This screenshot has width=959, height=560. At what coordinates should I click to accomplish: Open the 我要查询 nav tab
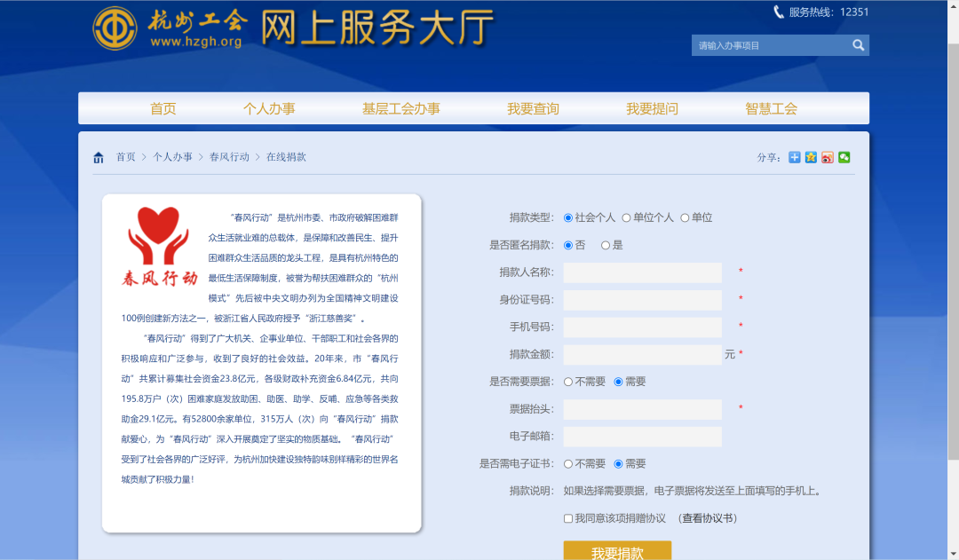[534, 109]
